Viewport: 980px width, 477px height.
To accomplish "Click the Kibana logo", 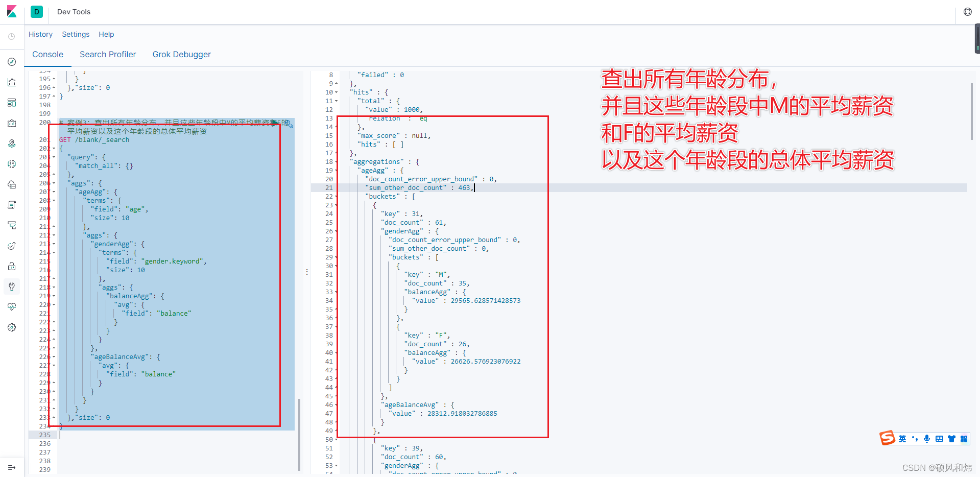I will pos(12,11).
